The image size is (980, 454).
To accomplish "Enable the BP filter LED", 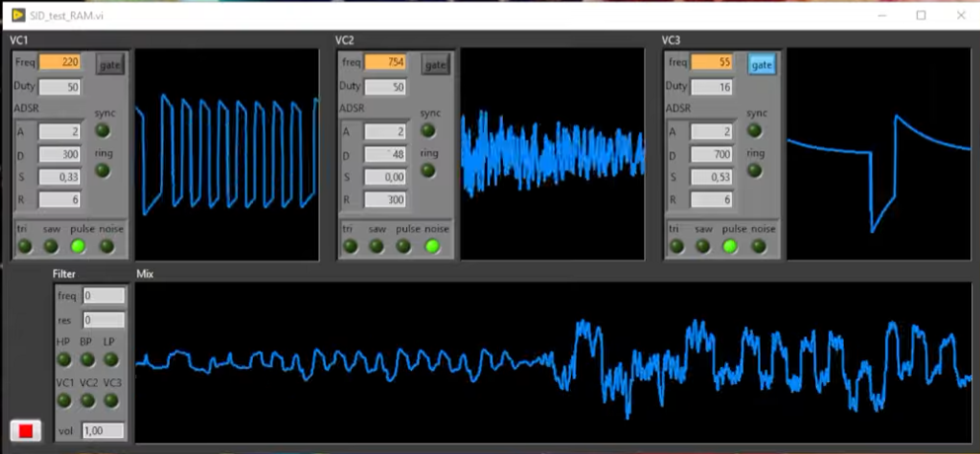I will [88, 359].
